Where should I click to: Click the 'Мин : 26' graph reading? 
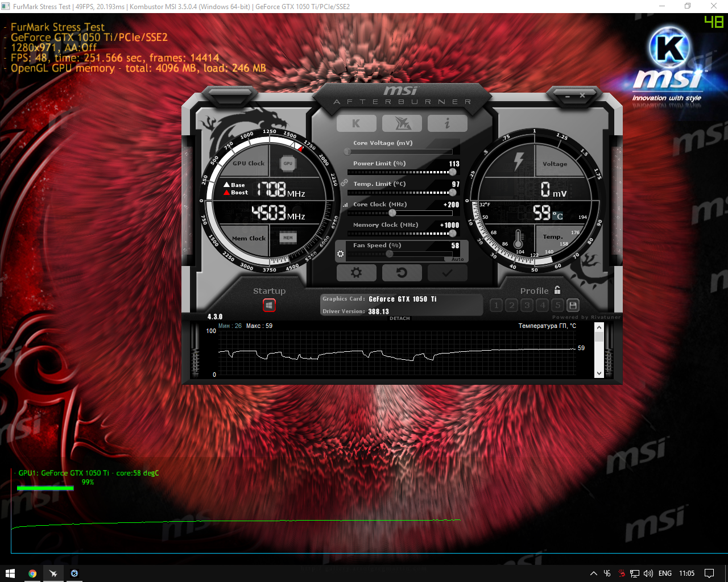coord(230,326)
